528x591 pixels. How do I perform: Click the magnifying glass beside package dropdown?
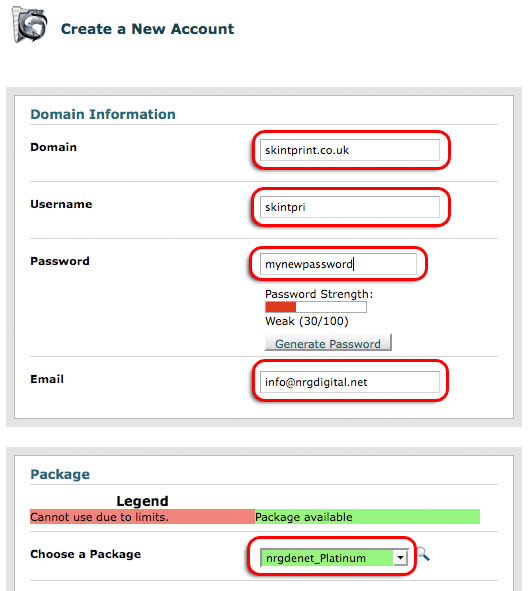coord(423,554)
